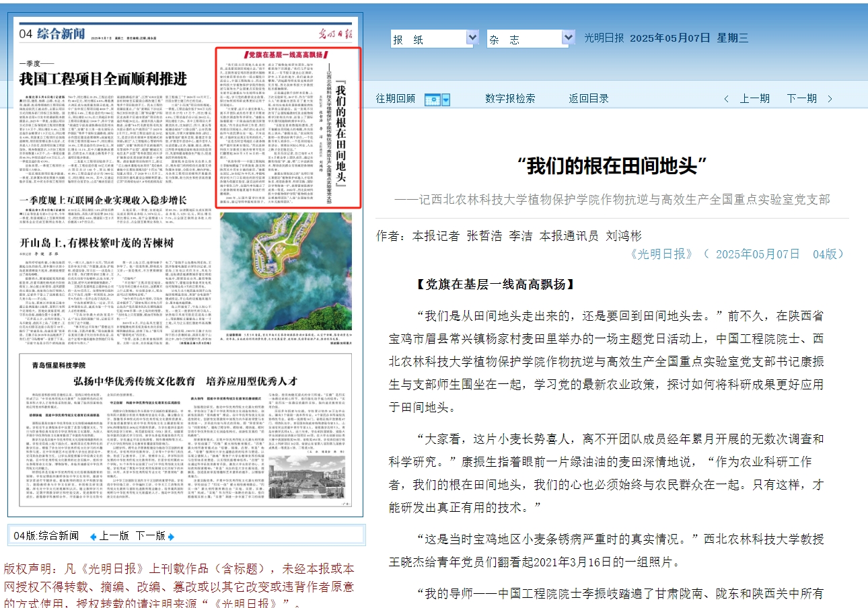This screenshot has height=608, width=868.
Task: Click the paragraph starting “我们是从田间地头走出来的
Action: 606,360
